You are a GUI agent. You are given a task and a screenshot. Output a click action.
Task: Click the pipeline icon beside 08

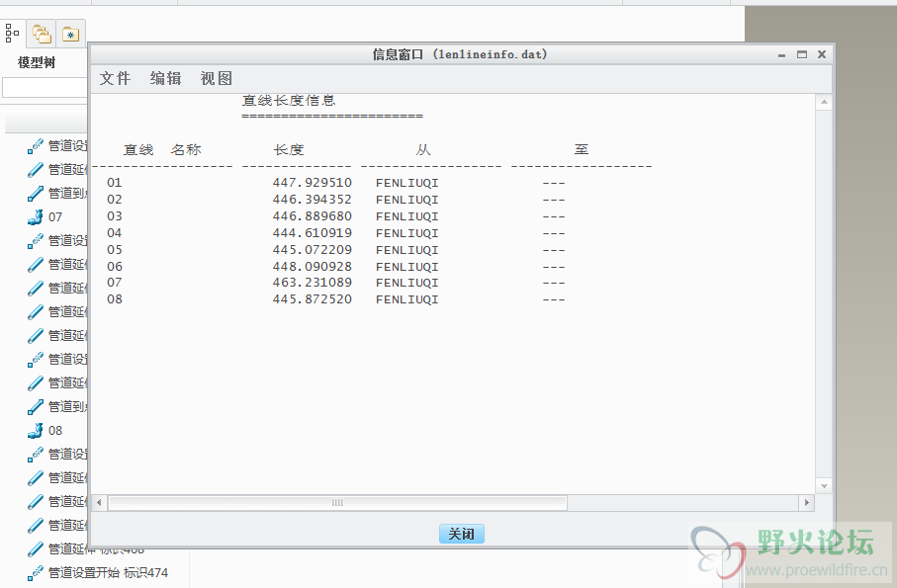tap(36, 430)
